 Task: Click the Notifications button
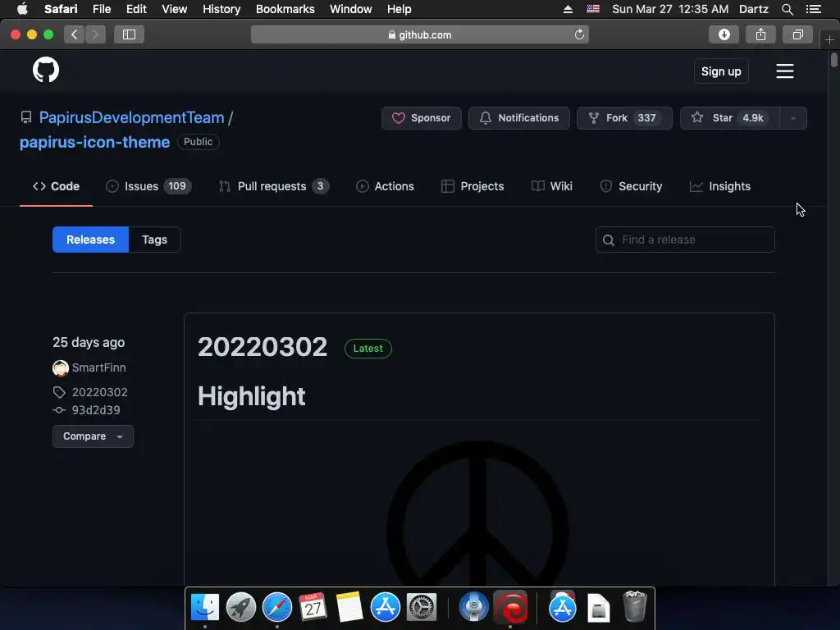(x=519, y=118)
